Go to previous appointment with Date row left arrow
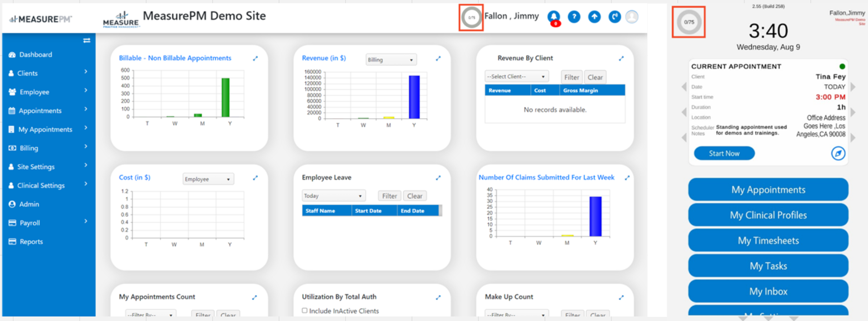The image size is (868, 321). click(x=684, y=87)
